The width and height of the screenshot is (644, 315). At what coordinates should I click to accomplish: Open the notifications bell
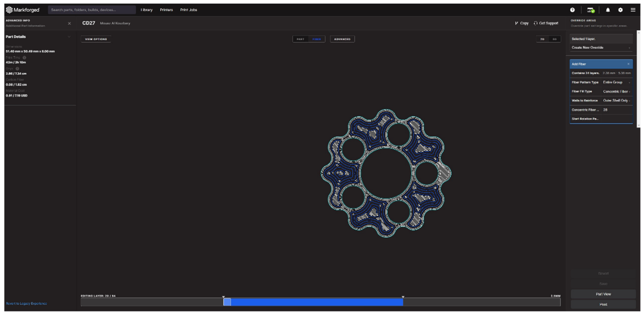pos(608,10)
